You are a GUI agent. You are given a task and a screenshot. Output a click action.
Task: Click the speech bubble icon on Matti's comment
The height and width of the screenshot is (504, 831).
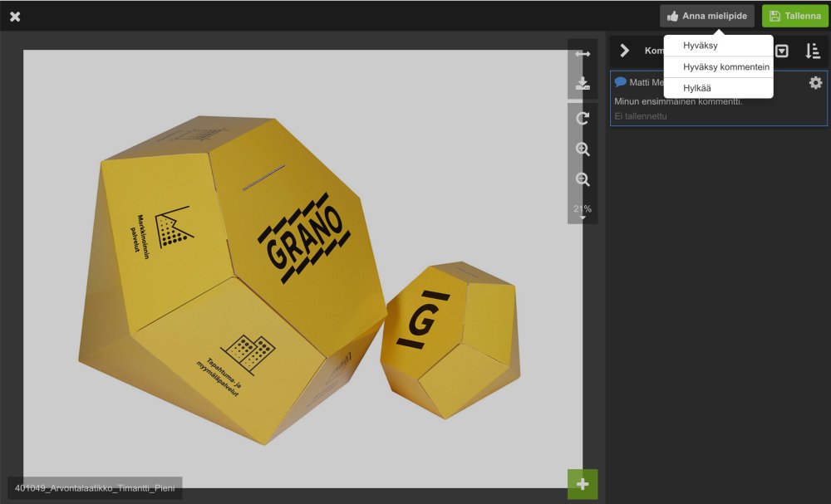coord(620,82)
